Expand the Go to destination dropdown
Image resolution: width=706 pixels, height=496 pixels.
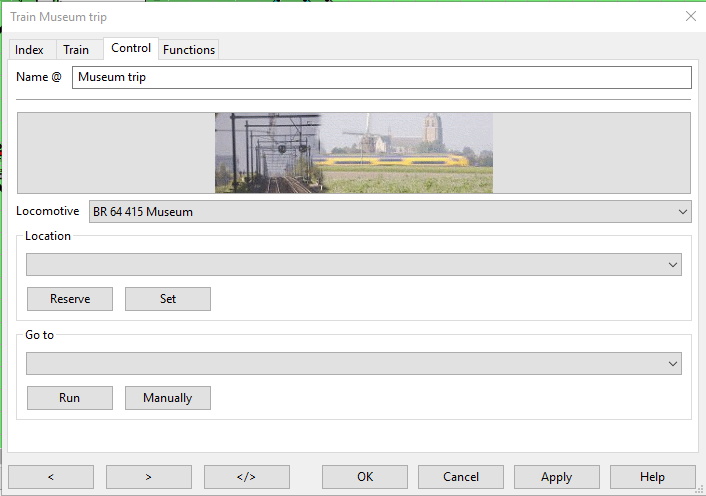[x=354, y=364]
